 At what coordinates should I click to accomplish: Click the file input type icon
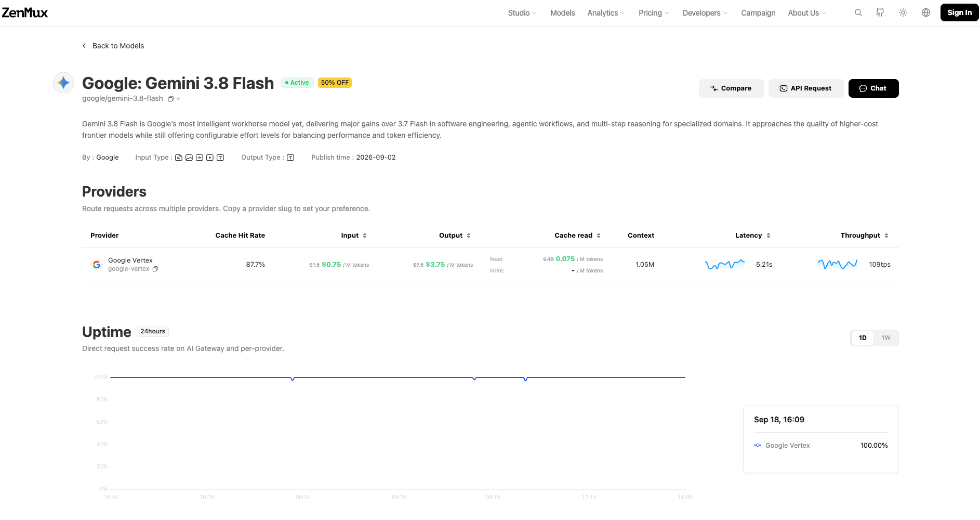point(179,158)
